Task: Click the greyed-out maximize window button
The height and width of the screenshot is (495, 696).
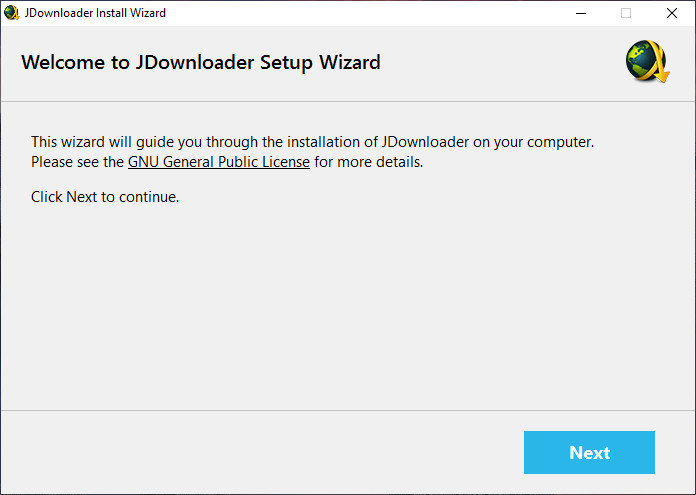Action: pyautogui.click(x=626, y=13)
